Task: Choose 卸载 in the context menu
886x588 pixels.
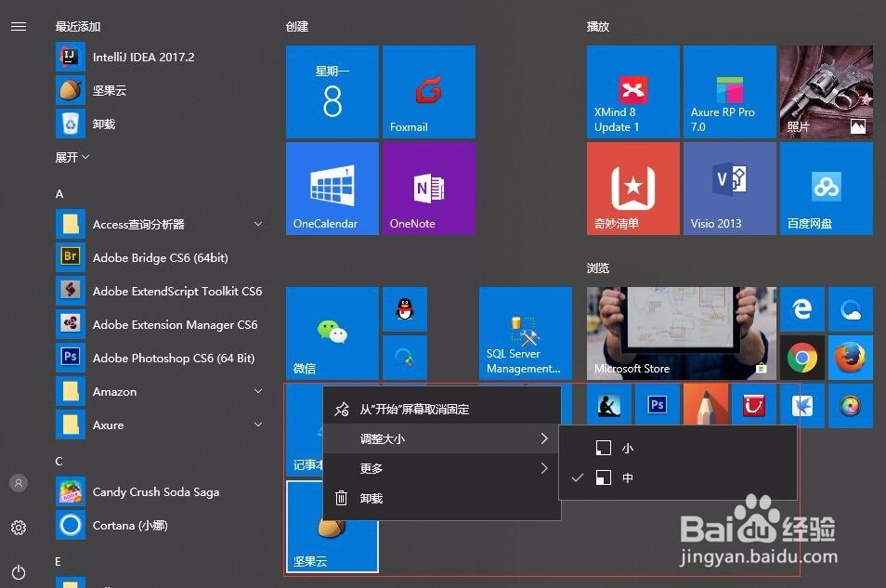Action: pyautogui.click(x=442, y=498)
